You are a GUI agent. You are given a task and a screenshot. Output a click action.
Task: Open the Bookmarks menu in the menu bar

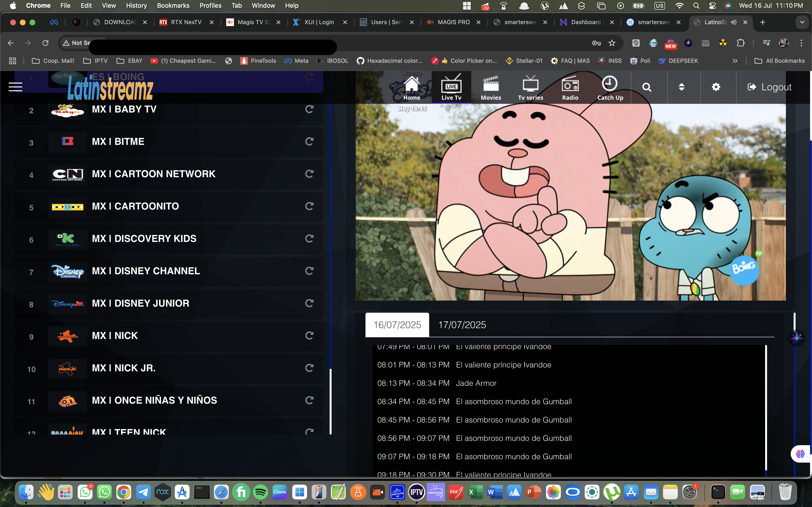(x=173, y=5)
